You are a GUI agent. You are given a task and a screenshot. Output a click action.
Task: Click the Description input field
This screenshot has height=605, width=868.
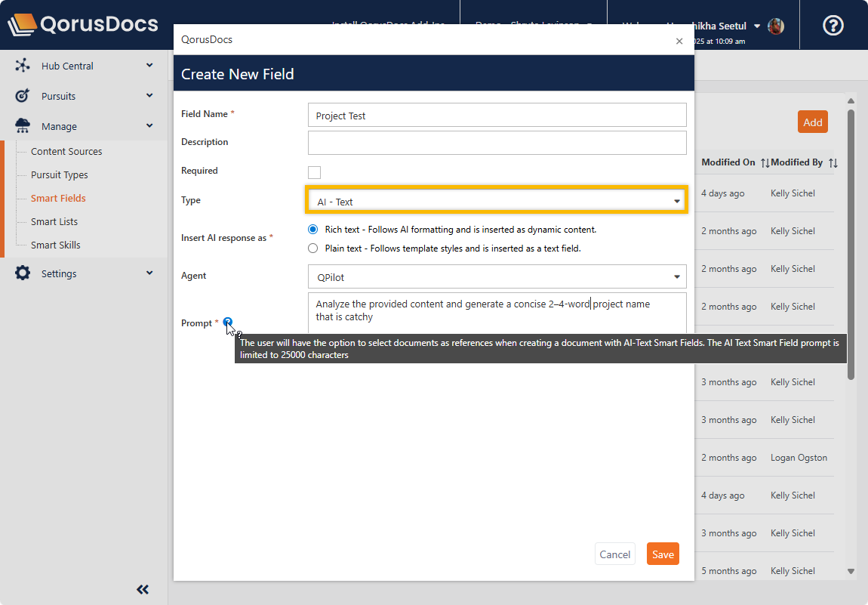[497, 143]
